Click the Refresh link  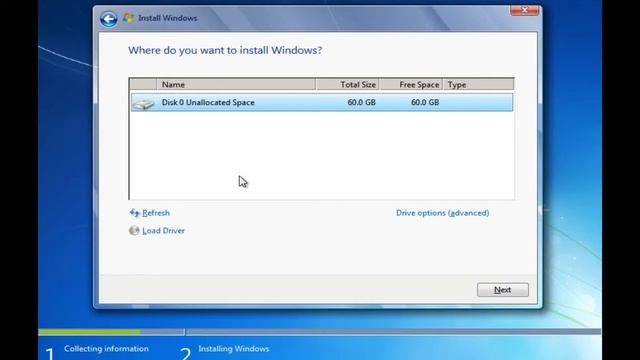coord(156,213)
